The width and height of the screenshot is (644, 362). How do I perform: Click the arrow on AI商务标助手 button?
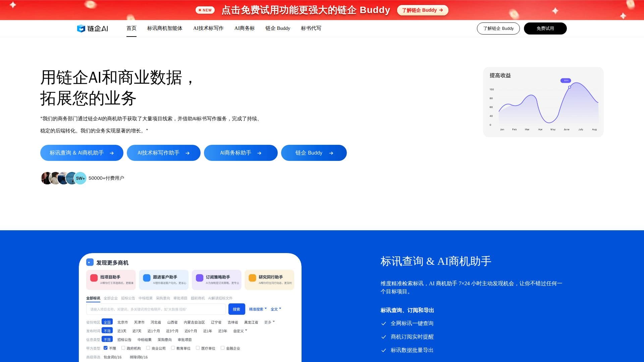pyautogui.click(x=259, y=153)
